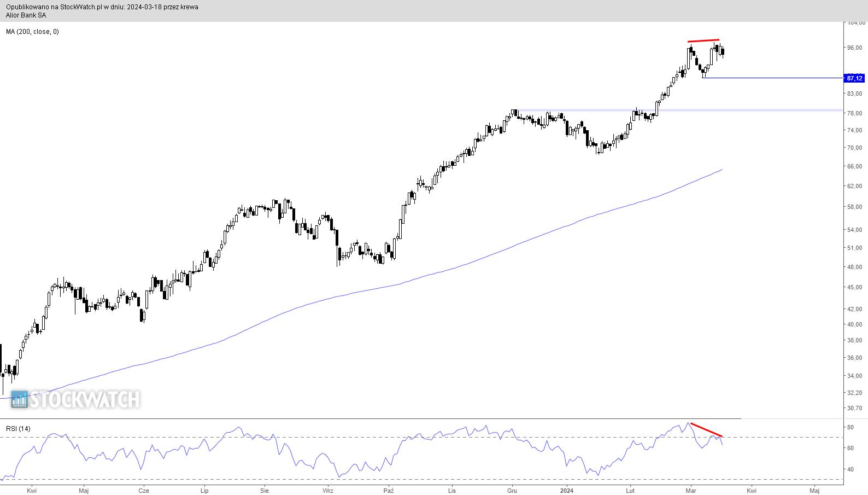Viewport: 868px width, 495px height.
Task: Click the 66,00 price axis label
Action: 854,166
